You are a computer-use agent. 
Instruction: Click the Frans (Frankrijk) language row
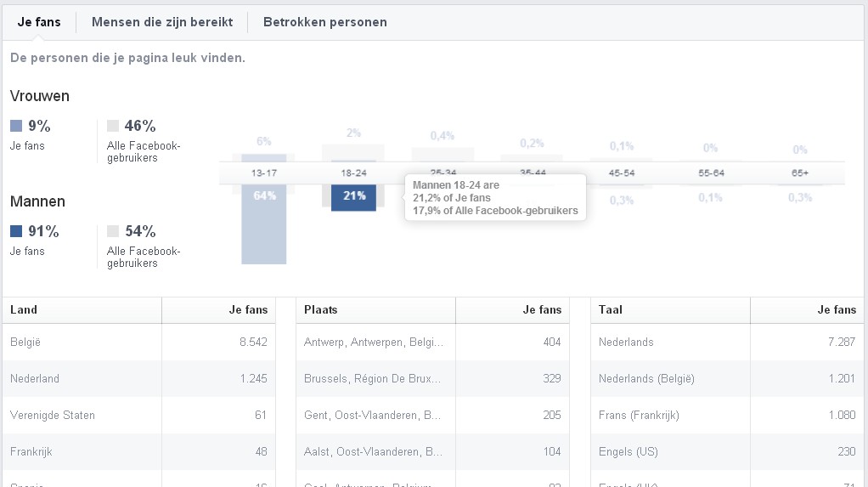(x=727, y=415)
